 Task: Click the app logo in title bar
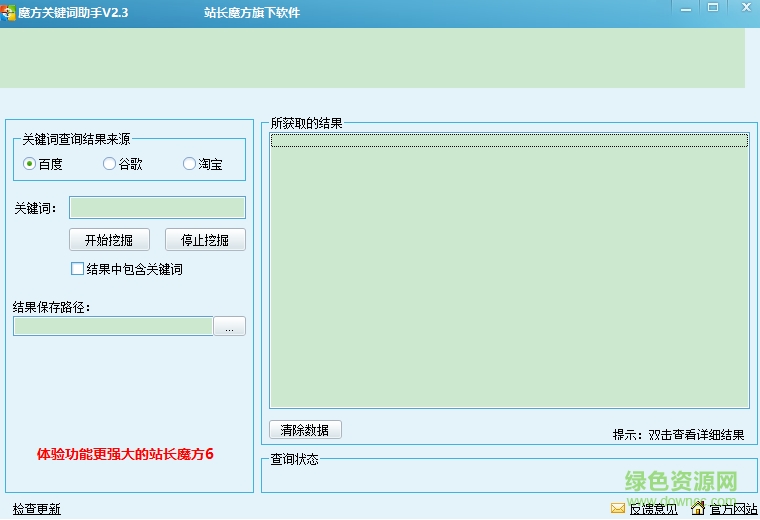pyautogui.click(x=8, y=12)
